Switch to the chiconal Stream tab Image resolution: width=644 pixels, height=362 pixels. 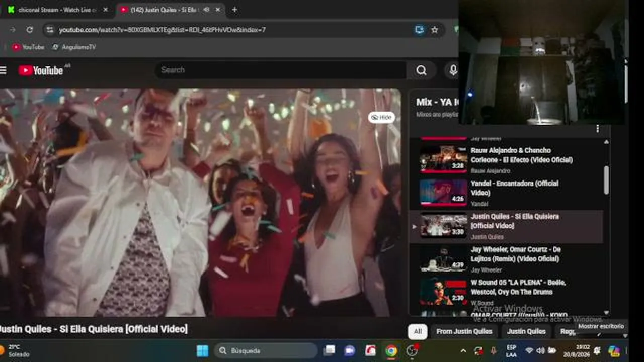(57, 10)
